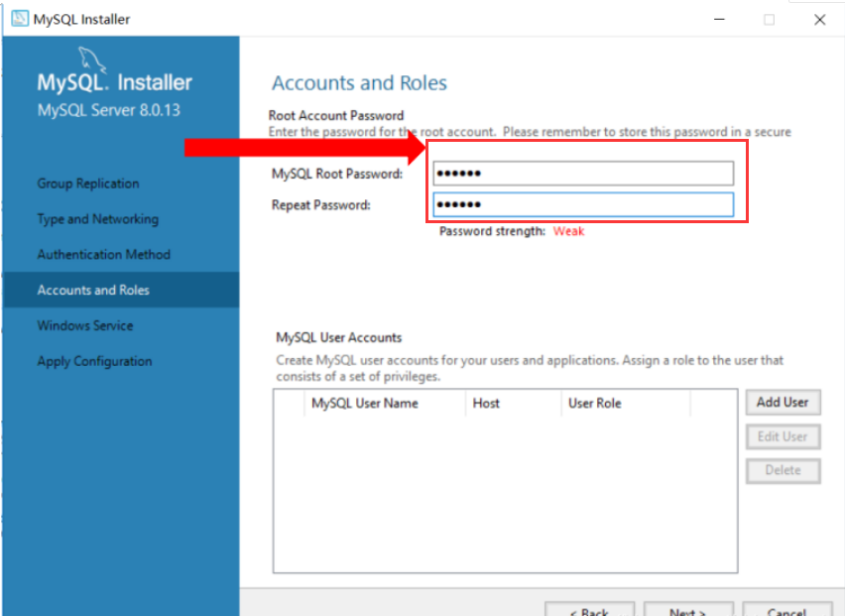The height and width of the screenshot is (616, 845).
Task: Cancel the installer setup
Action: tap(787, 609)
